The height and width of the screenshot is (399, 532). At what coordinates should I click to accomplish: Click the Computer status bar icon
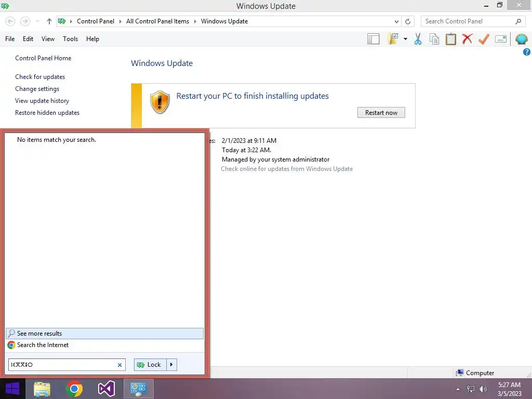tap(460, 373)
